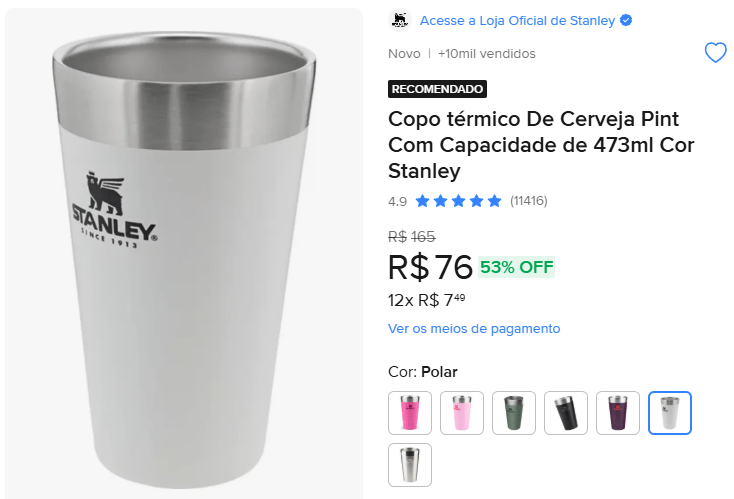The height and width of the screenshot is (499, 734).
Task: Click the star rating icons
Action: 458,201
